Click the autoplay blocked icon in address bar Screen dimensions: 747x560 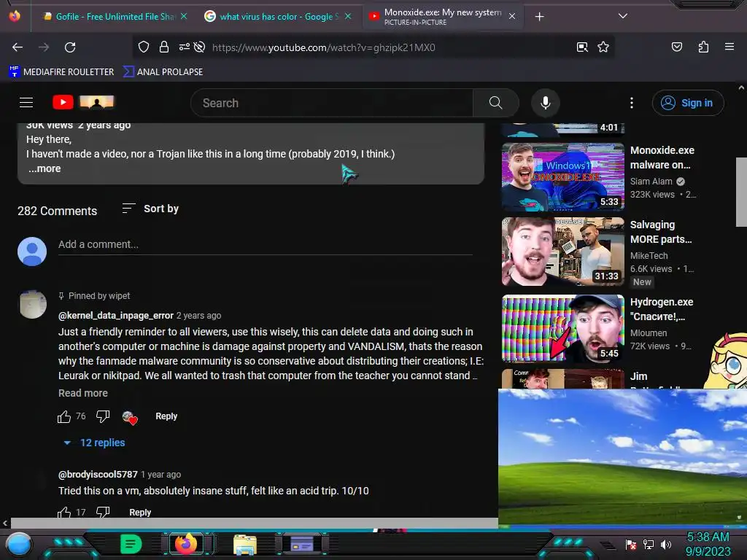coord(200,47)
